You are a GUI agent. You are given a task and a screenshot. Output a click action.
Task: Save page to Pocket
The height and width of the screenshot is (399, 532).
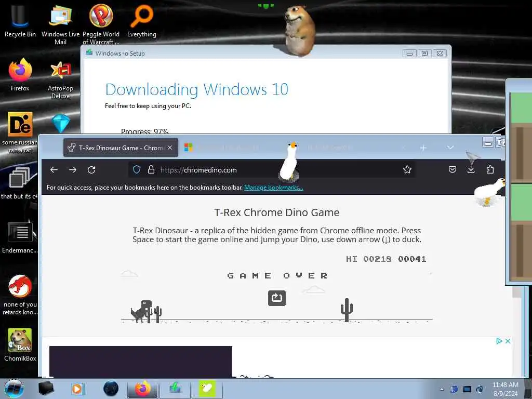453,169
